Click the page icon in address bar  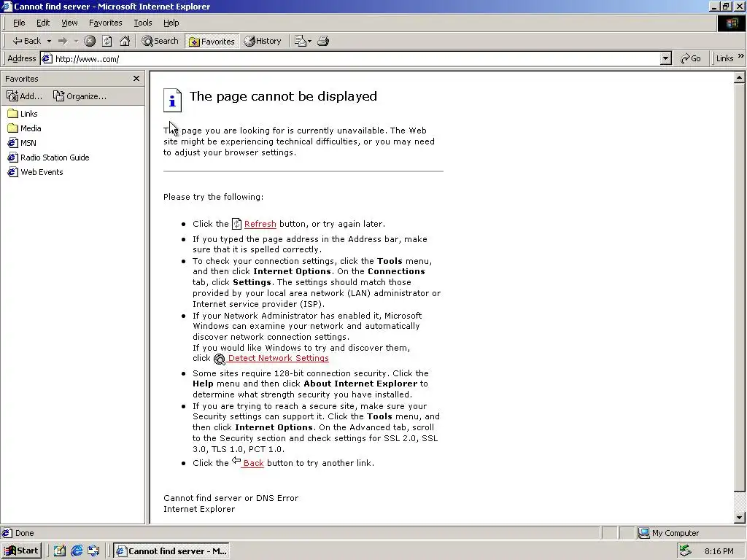(47, 58)
